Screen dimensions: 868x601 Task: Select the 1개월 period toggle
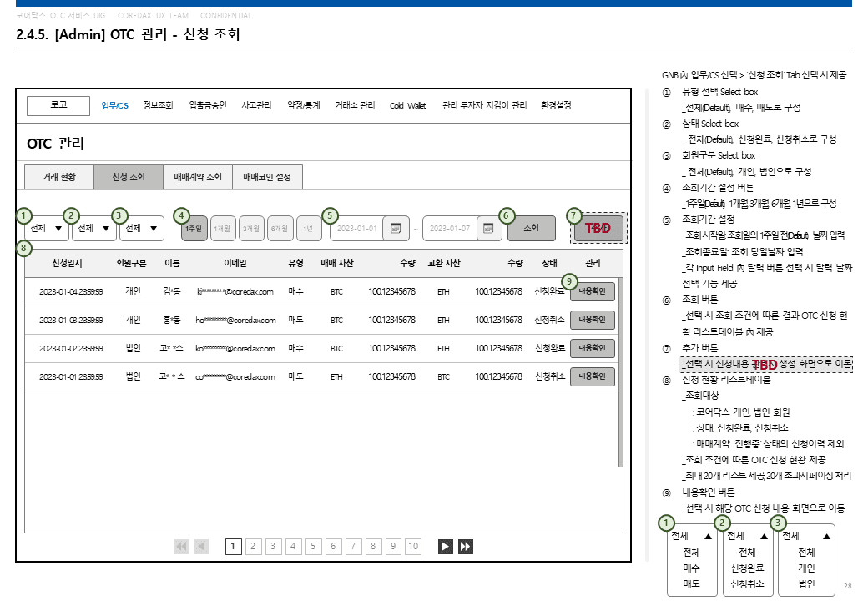point(223,228)
